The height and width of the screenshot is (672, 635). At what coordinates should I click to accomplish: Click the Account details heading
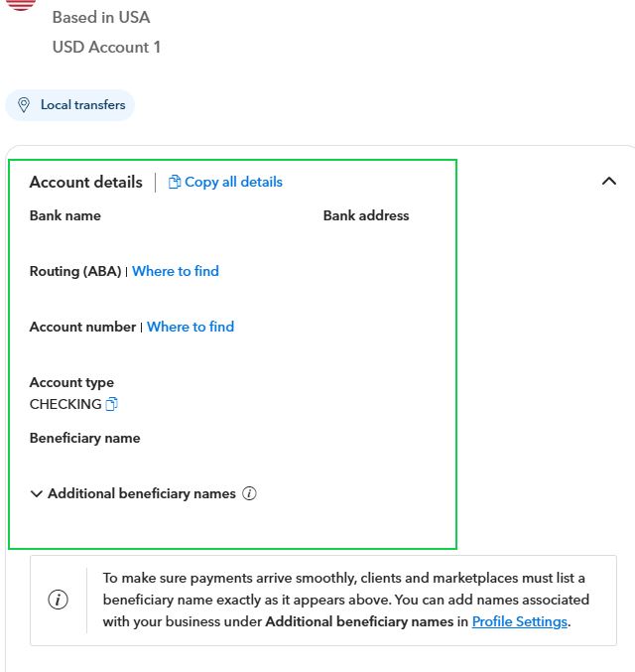(x=85, y=182)
